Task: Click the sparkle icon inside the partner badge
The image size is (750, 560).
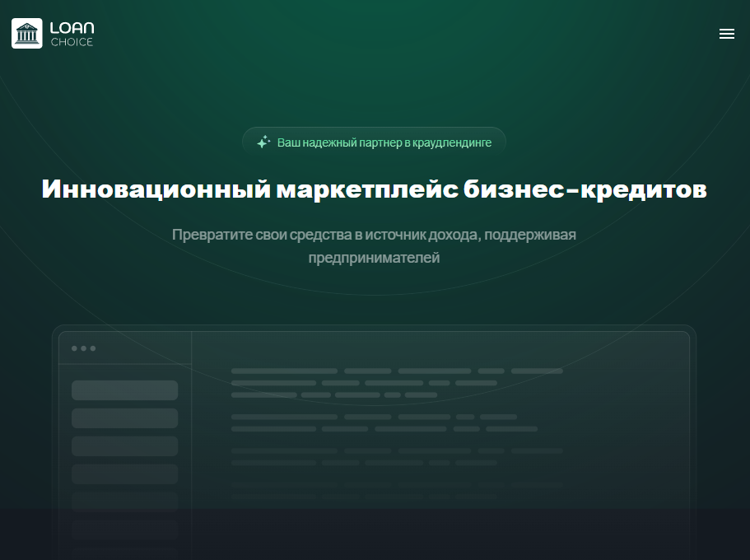Action: click(263, 142)
